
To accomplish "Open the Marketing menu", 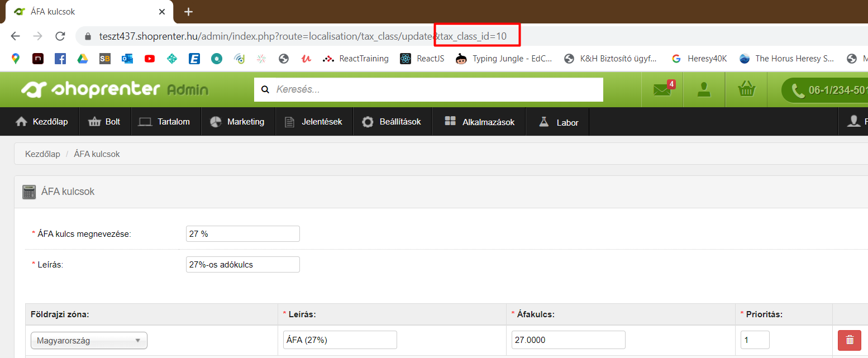I will 237,122.
